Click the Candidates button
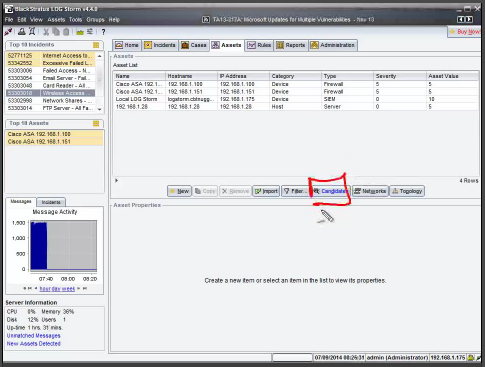This screenshot has height=367, width=486. pyautogui.click(x=330, y=191)
